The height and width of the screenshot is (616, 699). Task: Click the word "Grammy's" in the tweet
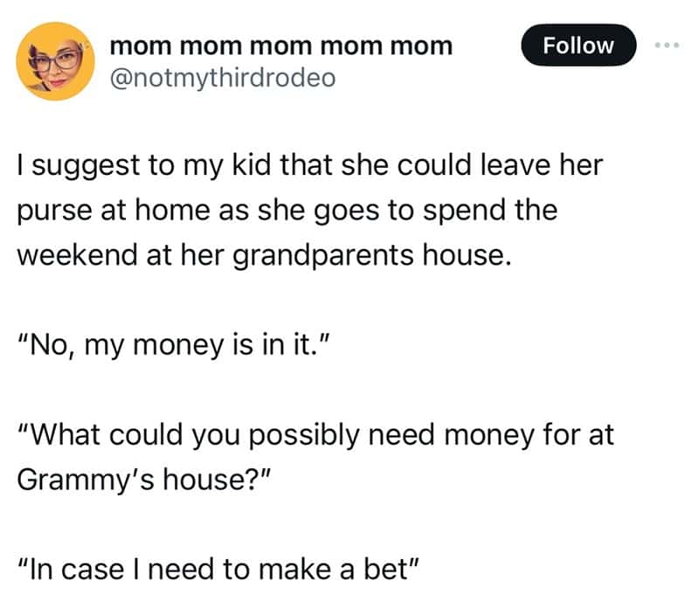[86, 481]
